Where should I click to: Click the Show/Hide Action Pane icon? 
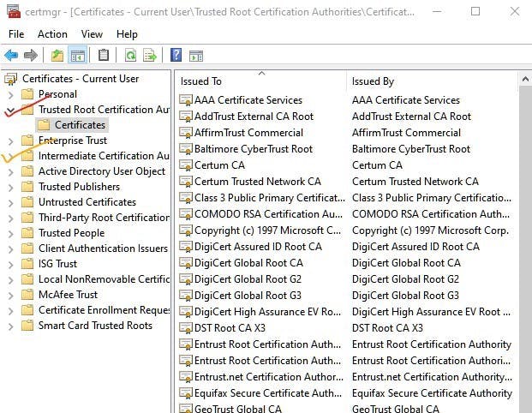[196, 56]
